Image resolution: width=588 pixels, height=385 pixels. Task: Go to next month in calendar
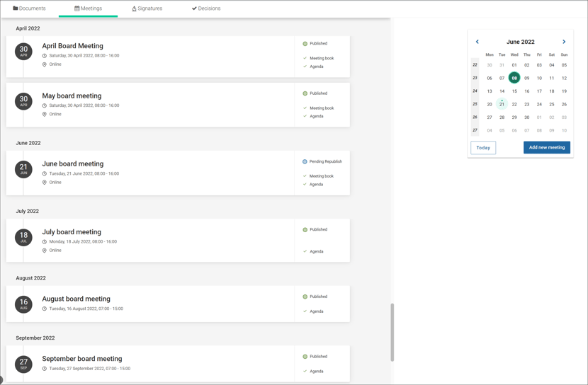pos(564,42)
